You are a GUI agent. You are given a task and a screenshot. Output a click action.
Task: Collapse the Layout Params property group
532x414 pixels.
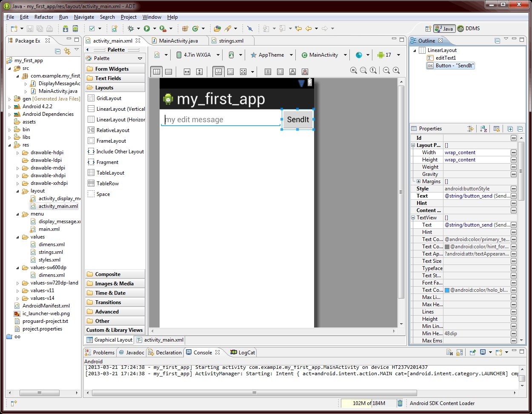point(413,145)
